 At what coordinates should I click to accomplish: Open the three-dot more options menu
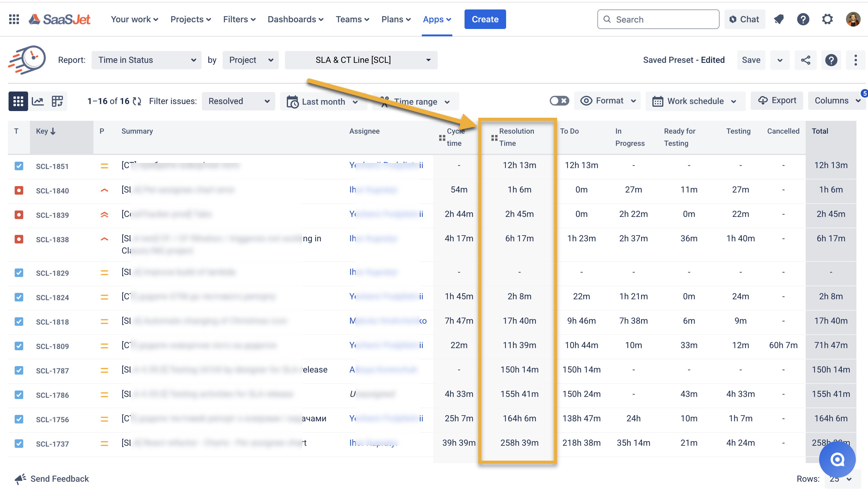[855, 60]
